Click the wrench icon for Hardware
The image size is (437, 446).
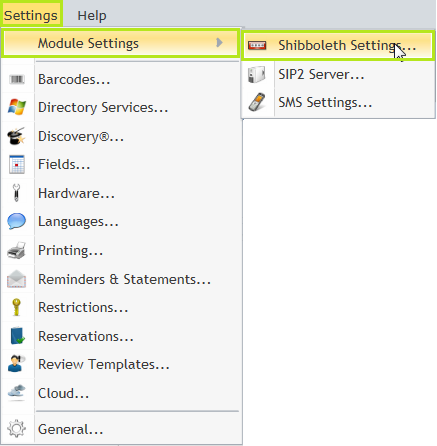[16, 193]
